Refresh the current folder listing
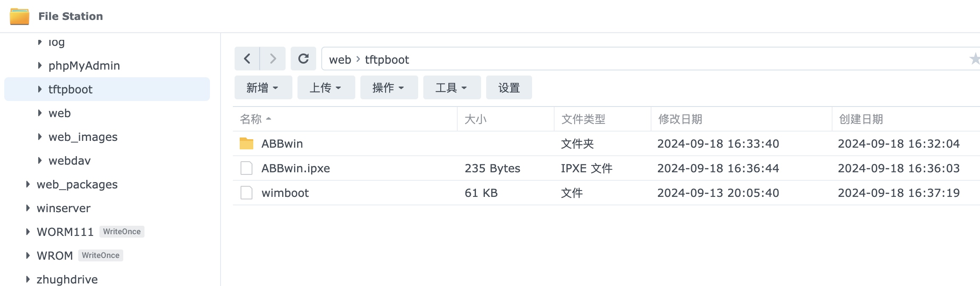 pyautogui.click(x=303, y=59)
